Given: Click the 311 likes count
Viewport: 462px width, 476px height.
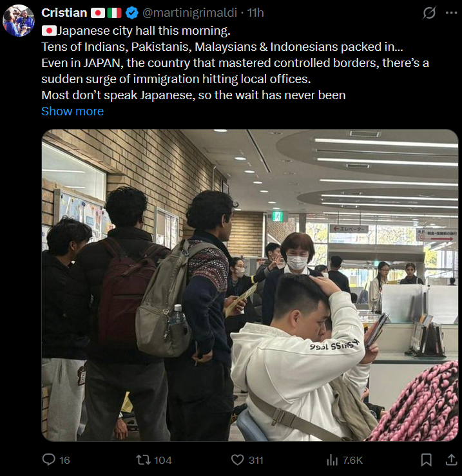Looking at the screenshot, I should pos(256,460).
